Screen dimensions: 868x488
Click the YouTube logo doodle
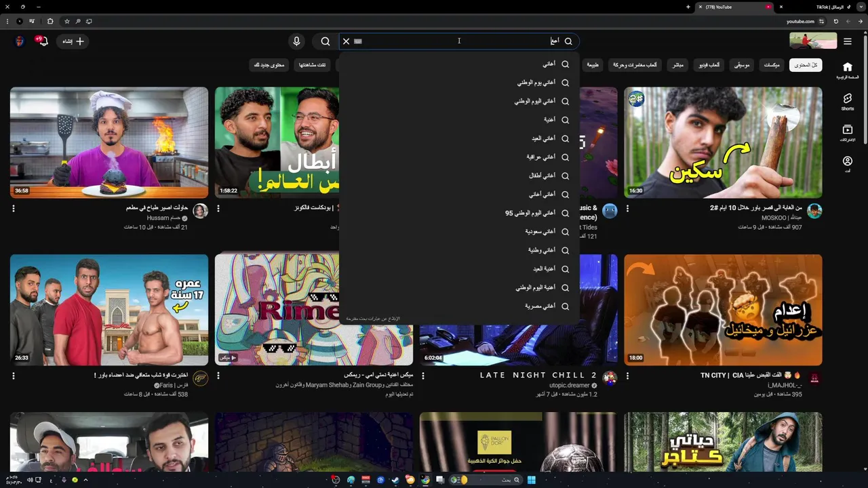tap(813, 41)
